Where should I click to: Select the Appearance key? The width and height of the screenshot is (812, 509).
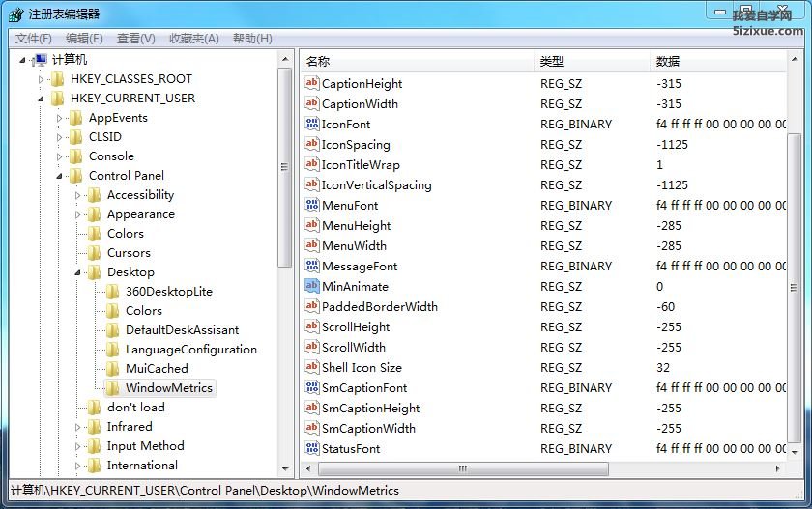141,214
